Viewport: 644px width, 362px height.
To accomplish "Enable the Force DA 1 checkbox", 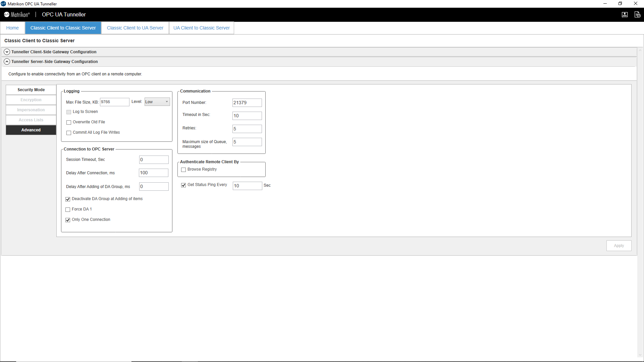I will pos(68,209).
